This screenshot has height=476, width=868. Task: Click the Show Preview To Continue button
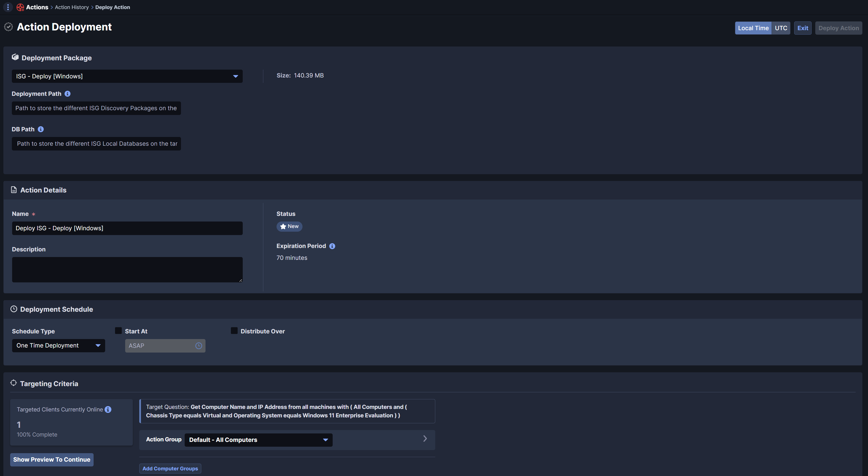pyautogui.click(x=52, y=459)
